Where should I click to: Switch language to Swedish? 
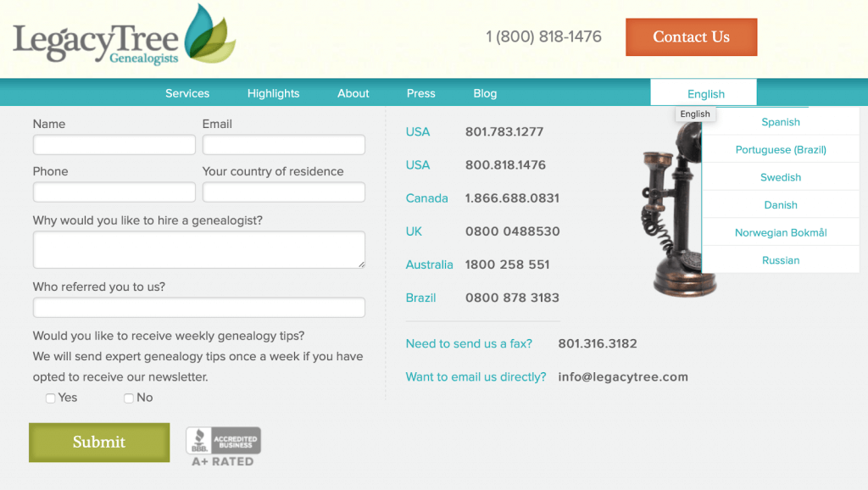tap(780, 177)
